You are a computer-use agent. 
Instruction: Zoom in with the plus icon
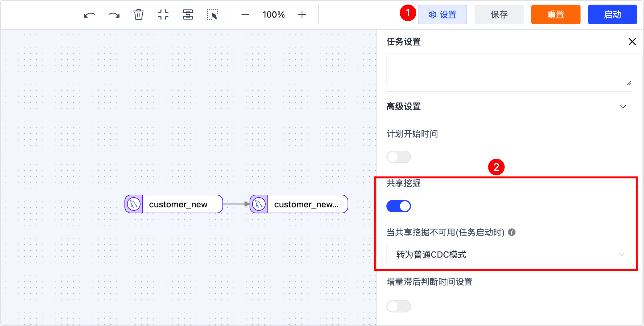click(302, 14)
